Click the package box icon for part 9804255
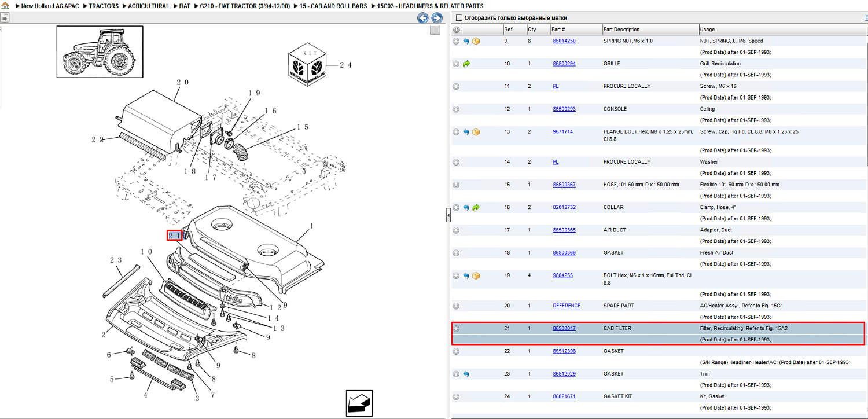 (x=476, y=275)
